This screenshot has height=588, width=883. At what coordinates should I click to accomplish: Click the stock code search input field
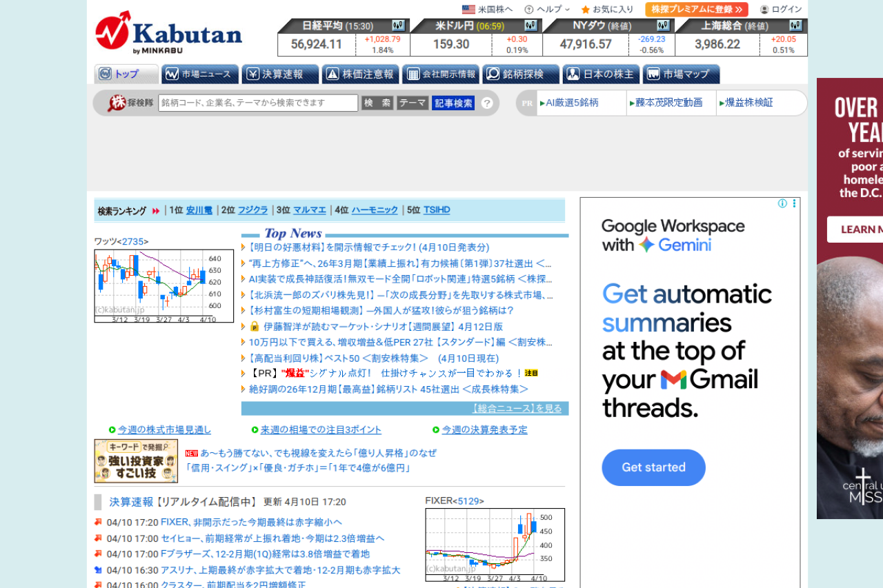coord(258,103)
